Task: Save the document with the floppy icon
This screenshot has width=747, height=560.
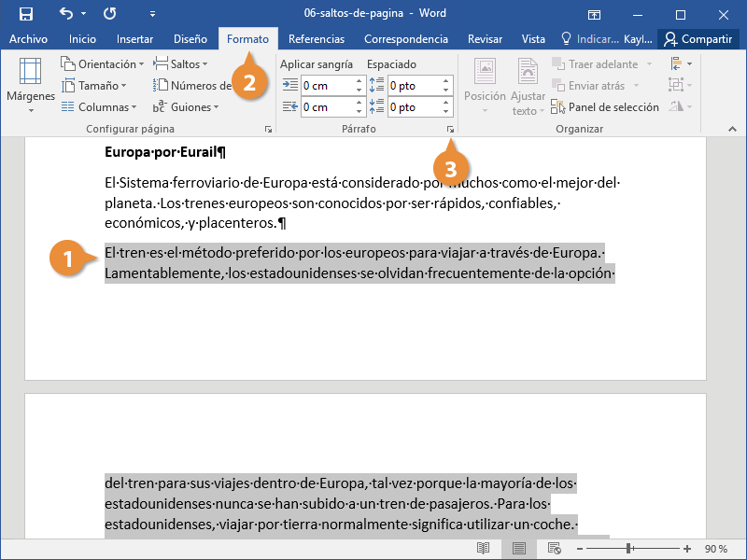Action: pos(26,14)
